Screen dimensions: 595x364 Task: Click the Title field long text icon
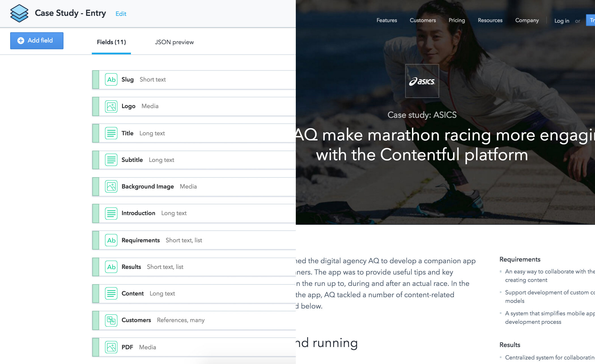point(111,133)
